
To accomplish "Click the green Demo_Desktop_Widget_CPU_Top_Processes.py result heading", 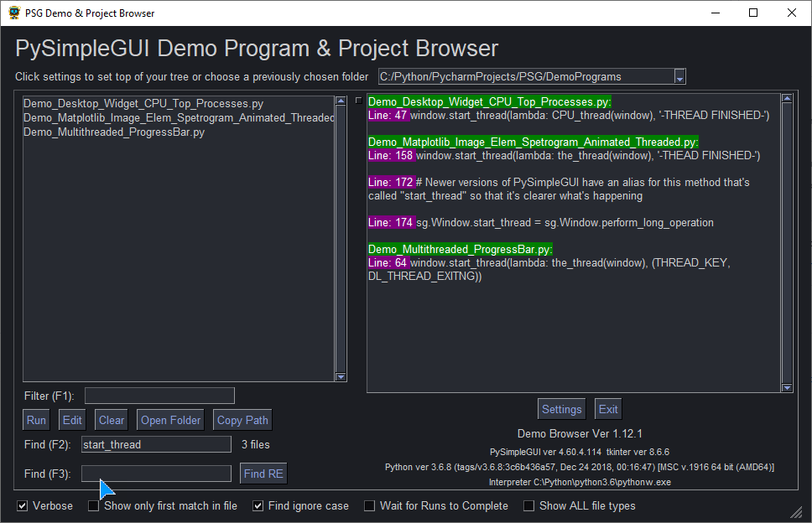I will click(x=489, y=102).
